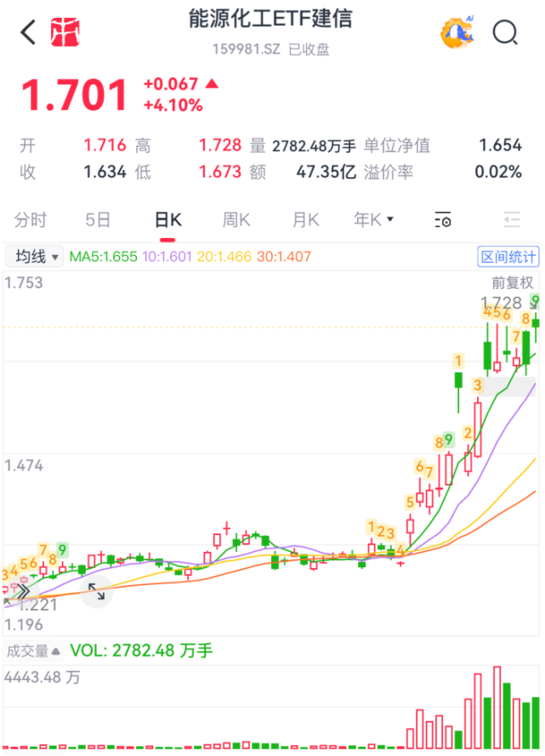
Task: Tap the current price 1.701
Action: (x=75, y=95)
